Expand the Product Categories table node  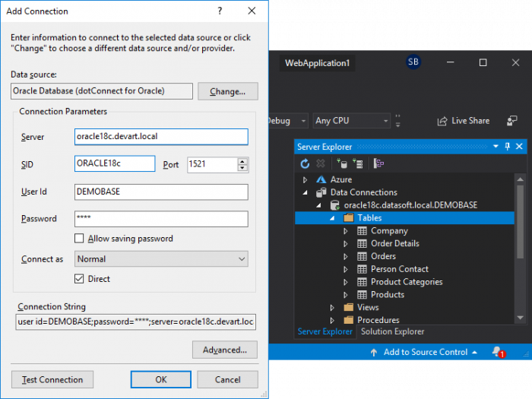(345, 282)
